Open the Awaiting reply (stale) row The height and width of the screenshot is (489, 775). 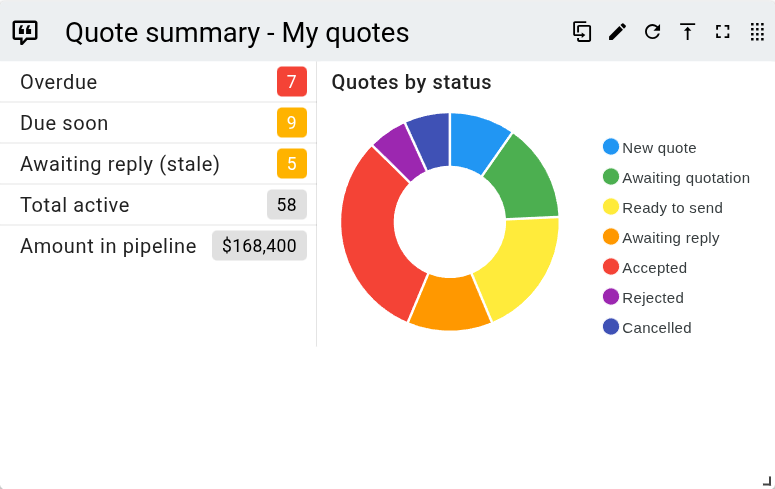point(158,164)
